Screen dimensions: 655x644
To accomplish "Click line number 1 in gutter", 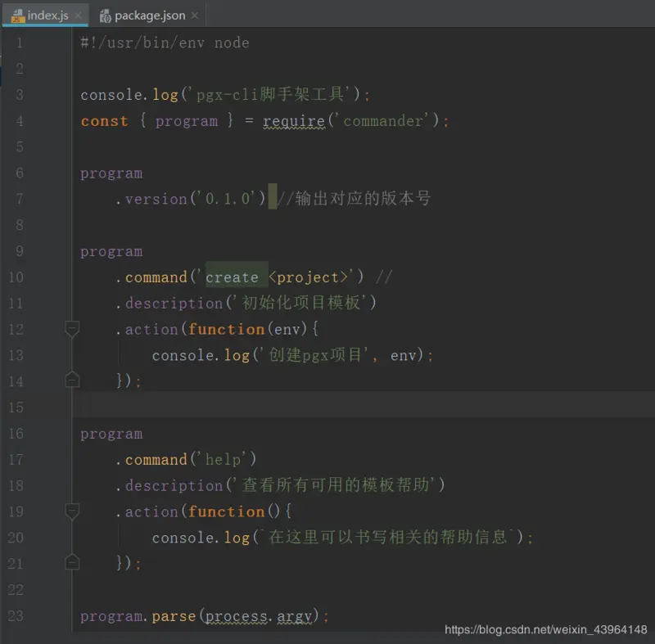I will 20,43.
